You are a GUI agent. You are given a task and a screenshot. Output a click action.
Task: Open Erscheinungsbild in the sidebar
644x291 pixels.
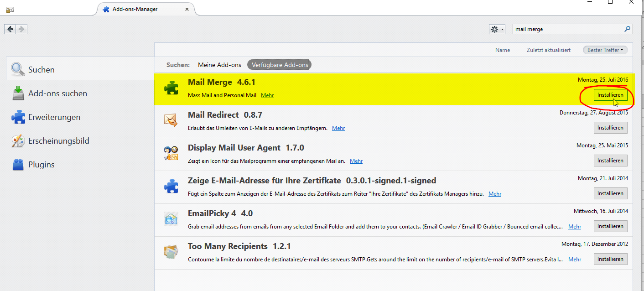58,141
